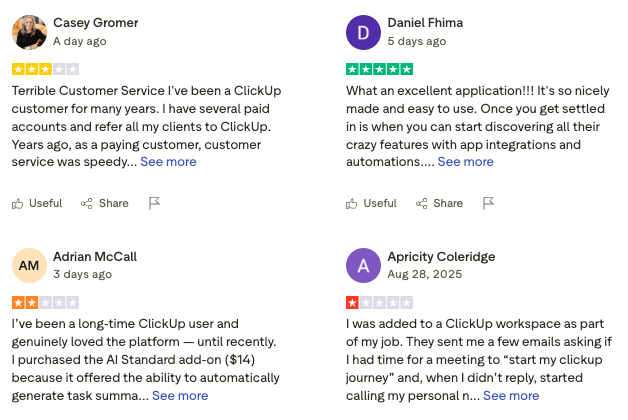Expand Apricity Coleridge's review with See more
This screenshot has width=628, height=420.
point(511,395)
